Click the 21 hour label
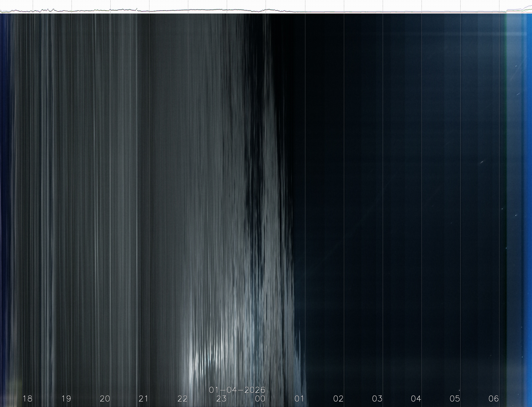Viewport: 532px width, 407px height. (x=144, y=399)
